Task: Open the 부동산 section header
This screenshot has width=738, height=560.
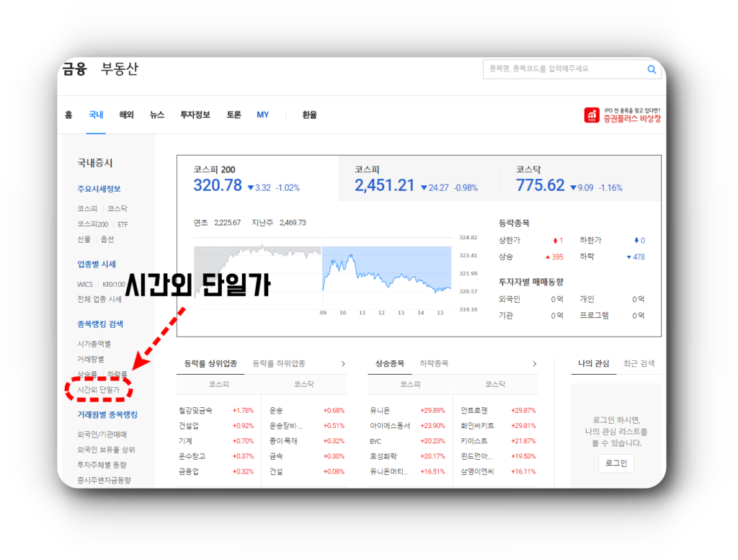Action: 119,68
